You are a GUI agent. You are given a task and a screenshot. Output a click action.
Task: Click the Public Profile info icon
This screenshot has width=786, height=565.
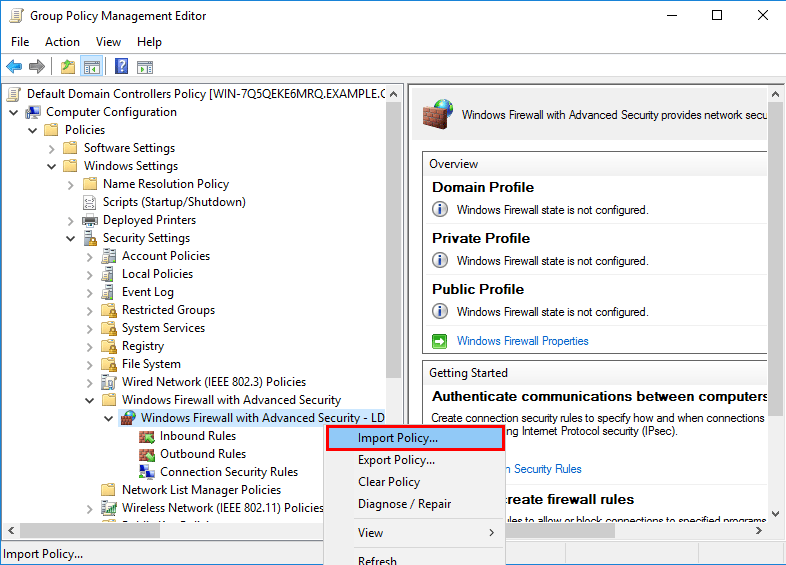tap(440, 311)
